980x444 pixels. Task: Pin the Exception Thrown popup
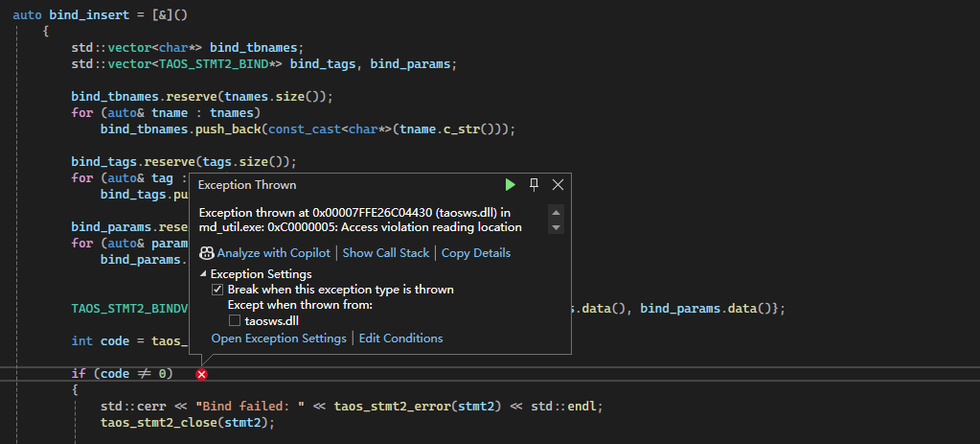[535, 184]
